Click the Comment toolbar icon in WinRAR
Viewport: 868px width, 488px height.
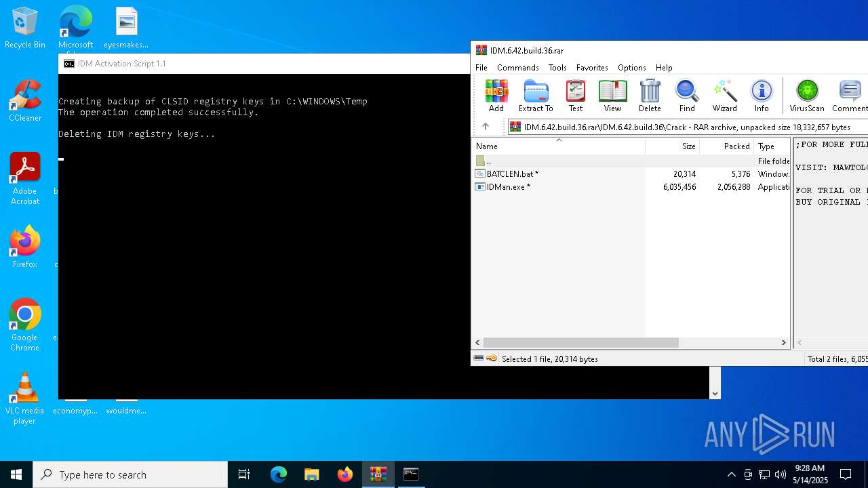[x=849, y=96]
